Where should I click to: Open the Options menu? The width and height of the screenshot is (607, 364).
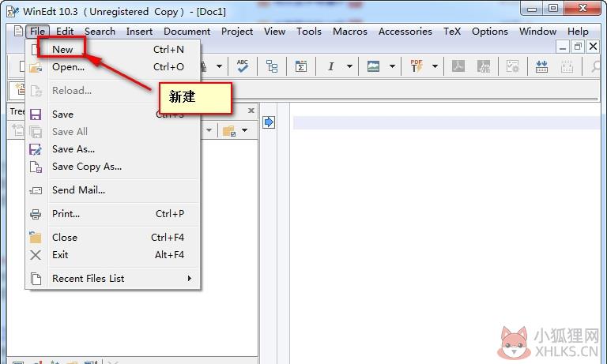[490, 32]
